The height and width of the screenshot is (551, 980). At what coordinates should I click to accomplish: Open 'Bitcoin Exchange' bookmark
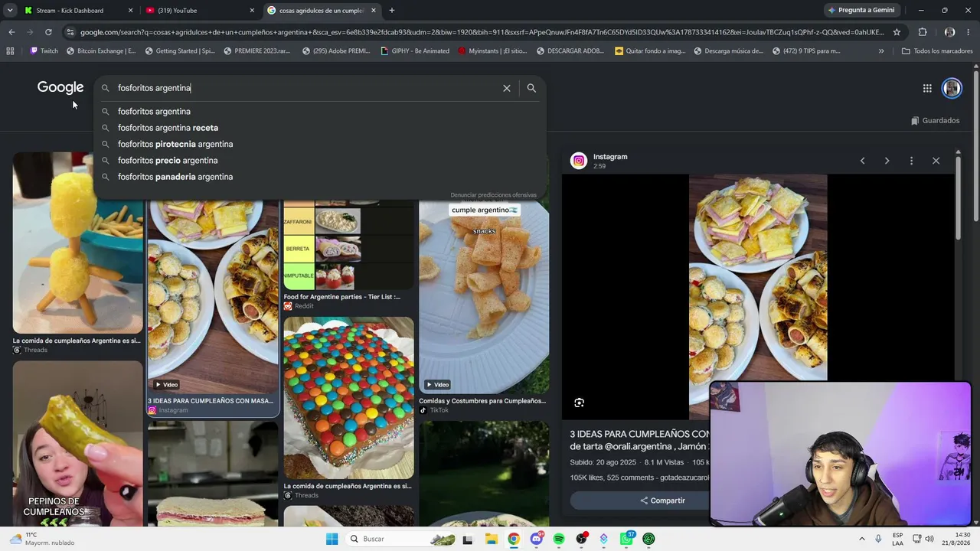tap(101, 51)
